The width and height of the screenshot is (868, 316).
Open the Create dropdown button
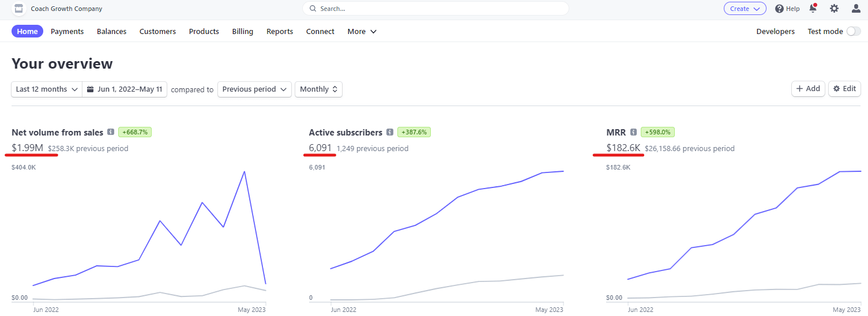tap(745, 9)
